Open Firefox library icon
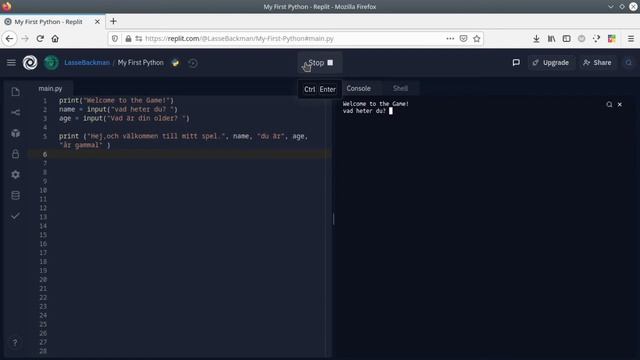Screen dimensions: 640x360 [x=551, y=38]
